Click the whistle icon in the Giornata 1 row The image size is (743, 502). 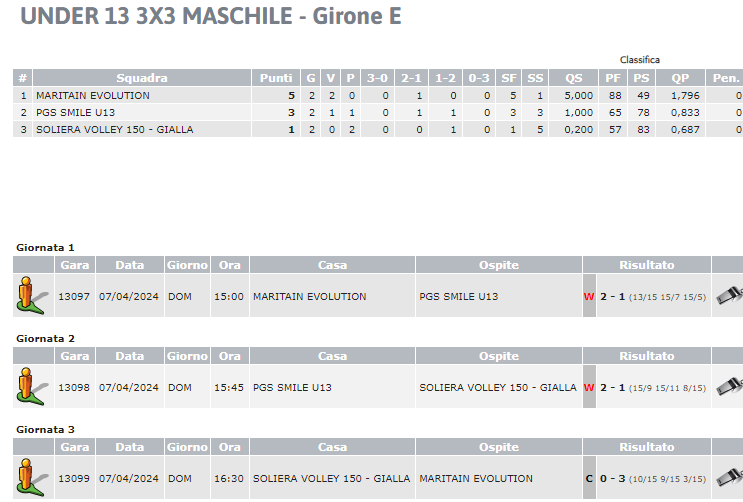point(729,295)
